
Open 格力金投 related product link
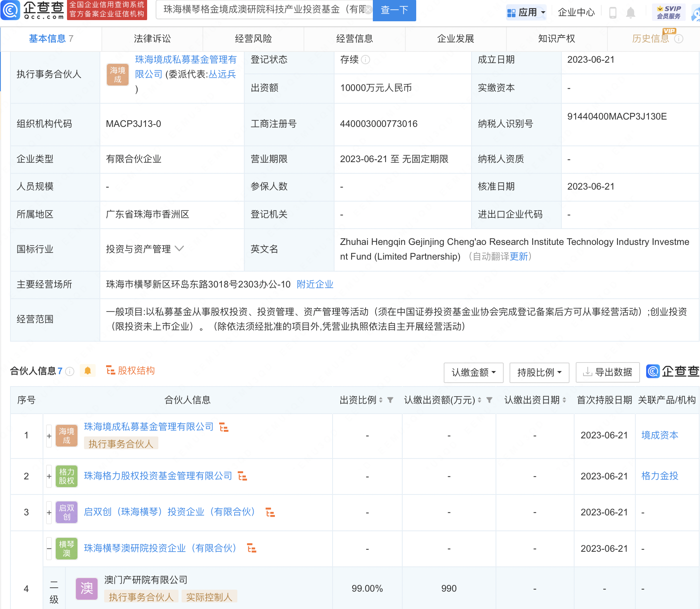click(660, 476)
